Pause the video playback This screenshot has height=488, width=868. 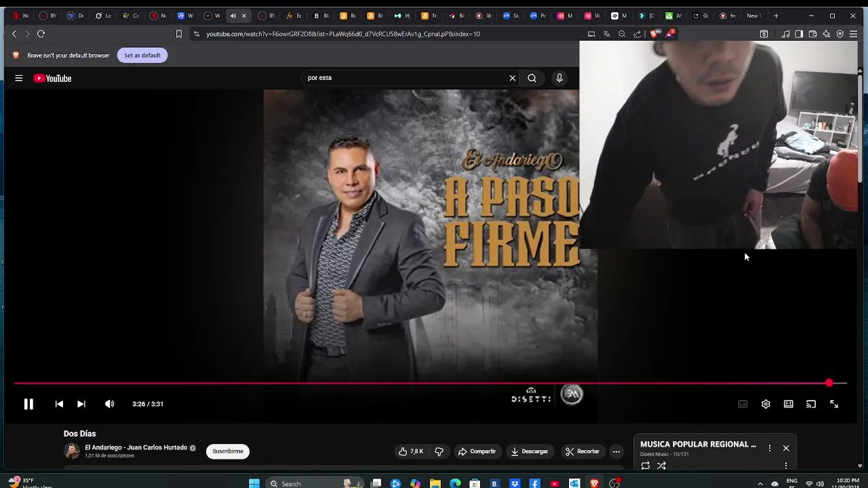coord(28,404)
